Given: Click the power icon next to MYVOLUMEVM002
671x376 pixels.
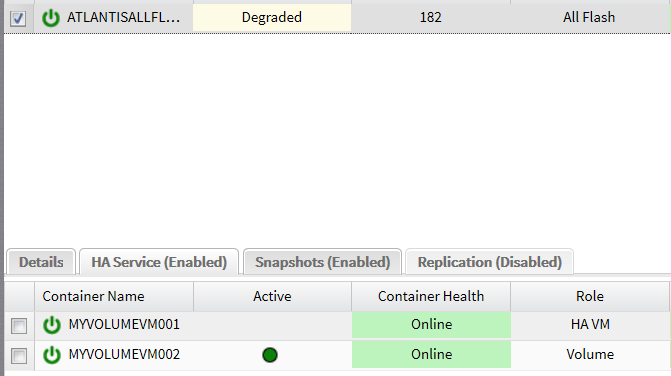Looking at the screenshot, I should click(x=52, y=355).
